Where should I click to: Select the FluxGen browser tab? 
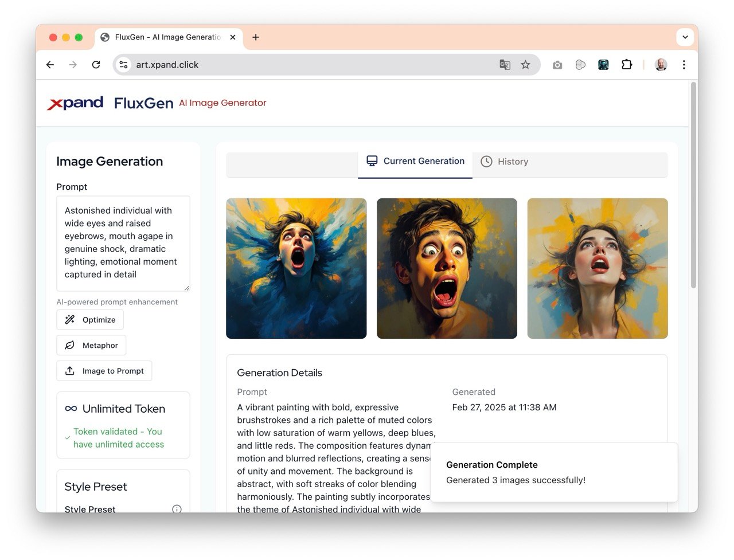click(x=167, y=37)
